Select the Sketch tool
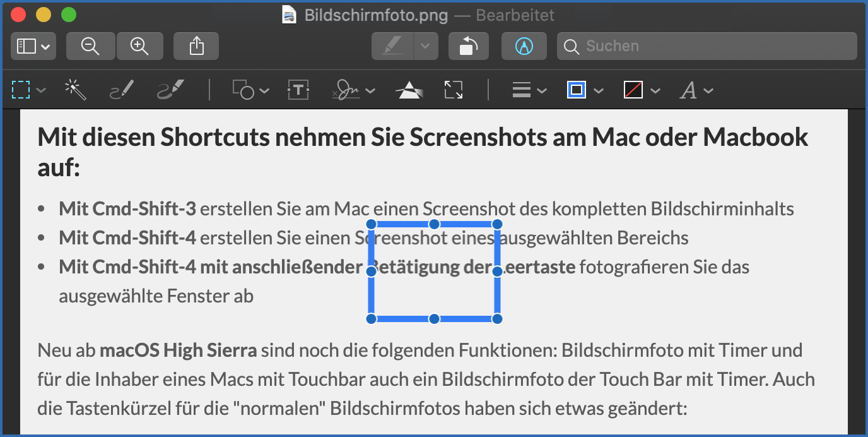This screenshot has height=437, width=868. [x=121, y=90]
